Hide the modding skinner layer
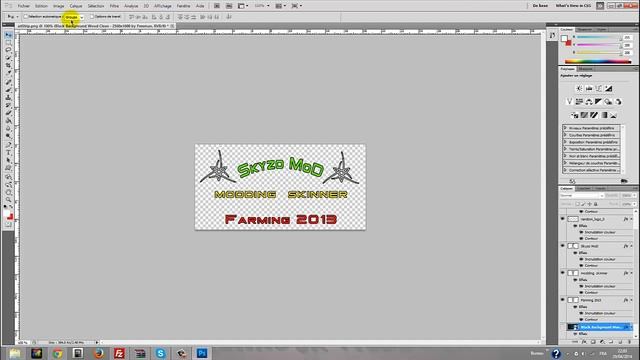 (563, 273)
